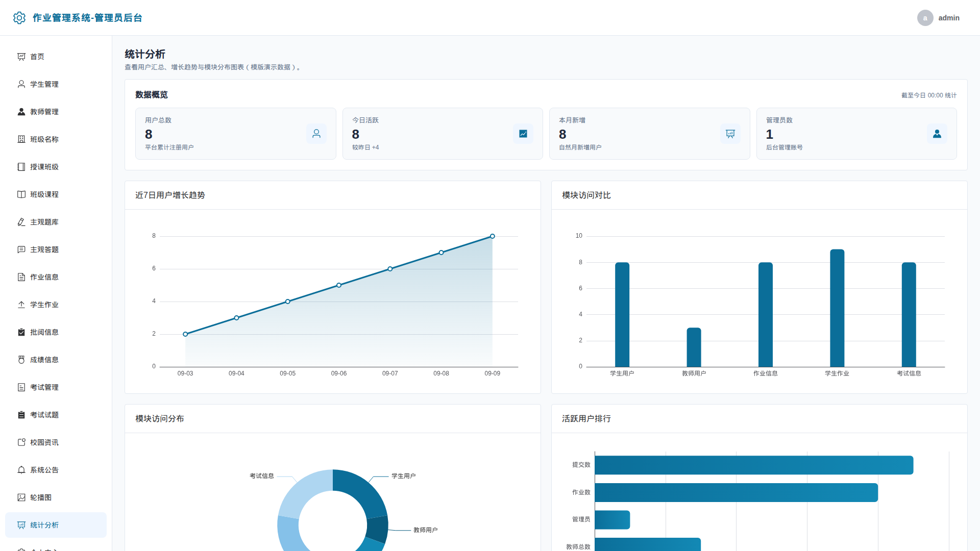Click the 批阅信息 checklist icon
The width and height of the screenshot is (980, 551).
click(21, 332)
